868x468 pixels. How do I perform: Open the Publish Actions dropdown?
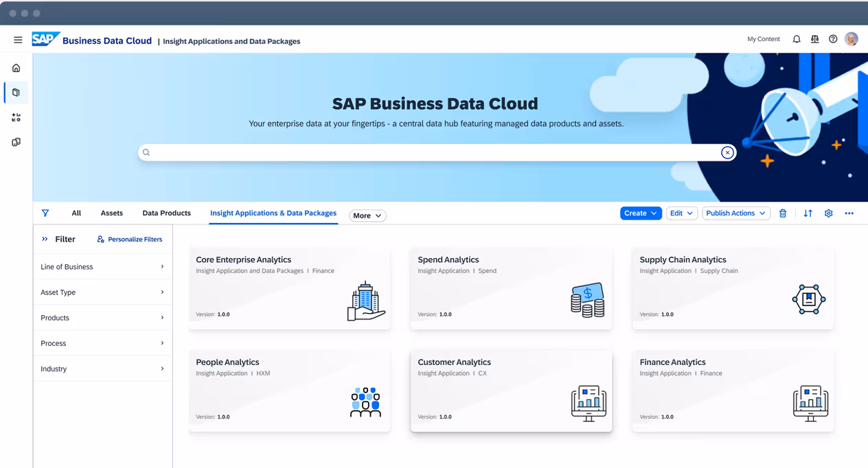[735, 213]
